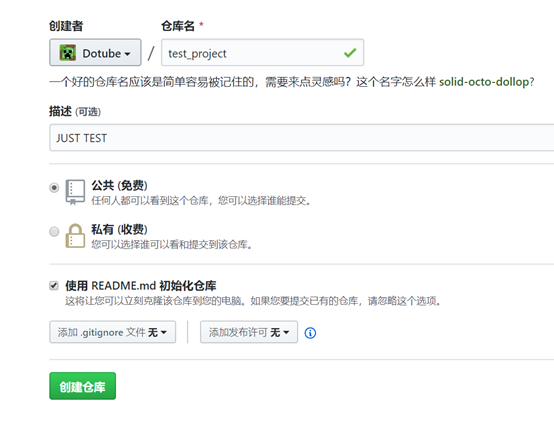This screenshot has width=554, height=429.
Task: Click the text 您可以选择谁可以看和提交到该仓库
Action: point(169,245)
